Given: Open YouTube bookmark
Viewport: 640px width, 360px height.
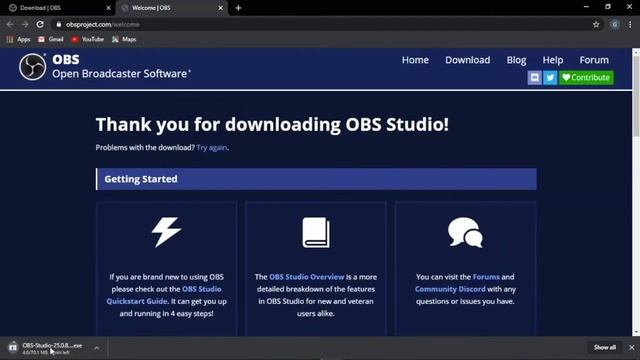Looking at the screenshot, I should coord(87,39).
